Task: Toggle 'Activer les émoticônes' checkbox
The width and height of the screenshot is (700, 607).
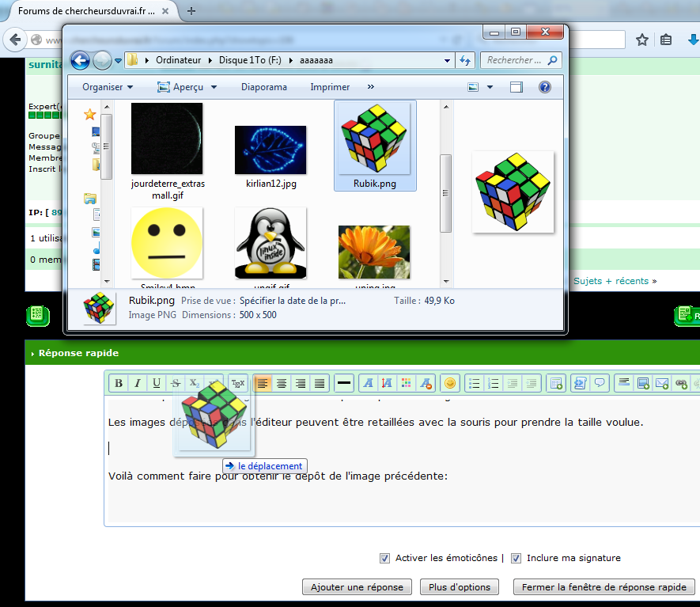Action: (384, 558)
